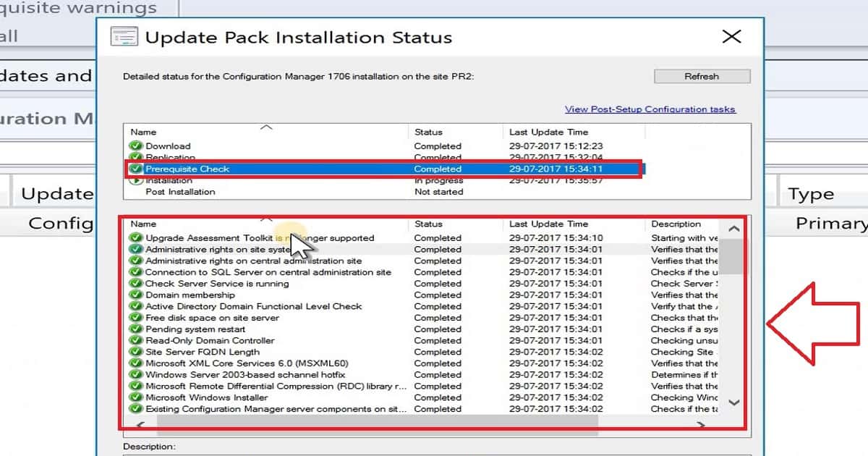Click the Refresh button
This screenshot has height=456, width=868.
coord(702,76)
